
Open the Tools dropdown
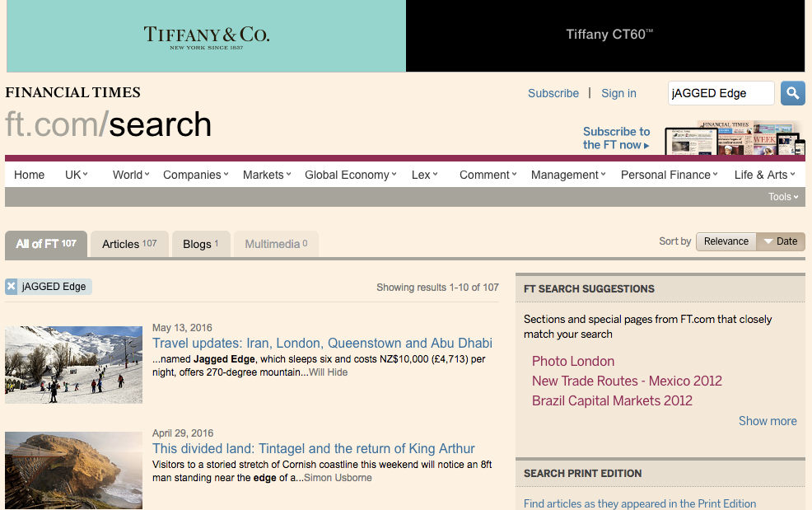783,197
